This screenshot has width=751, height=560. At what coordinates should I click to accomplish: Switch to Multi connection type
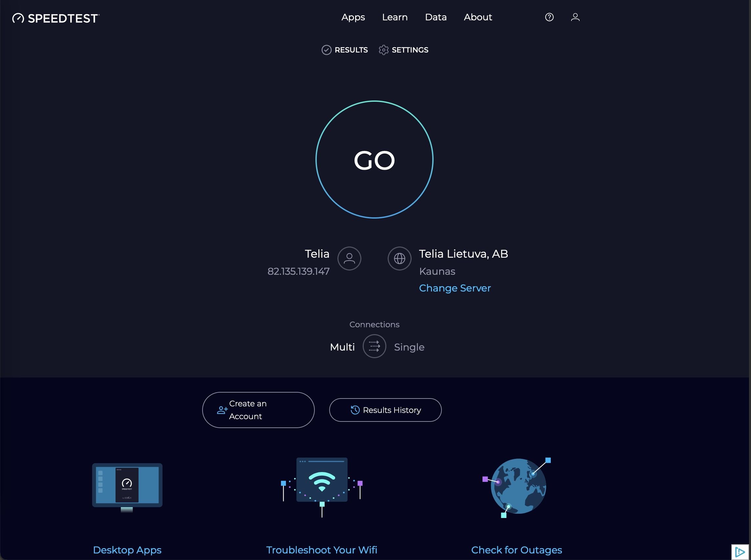(341, 346)
